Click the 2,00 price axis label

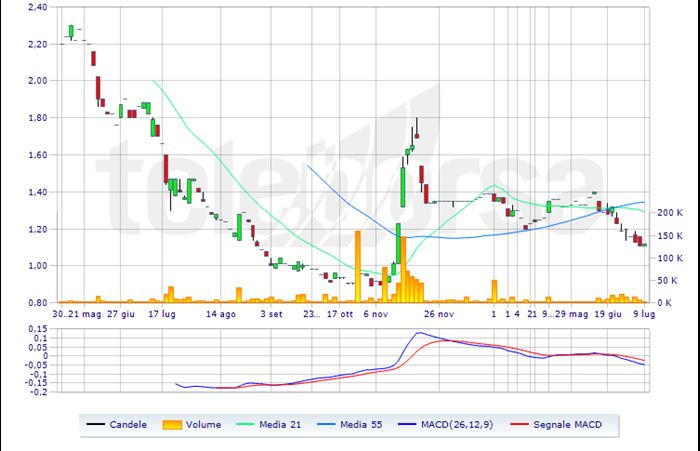coord(37,81)
